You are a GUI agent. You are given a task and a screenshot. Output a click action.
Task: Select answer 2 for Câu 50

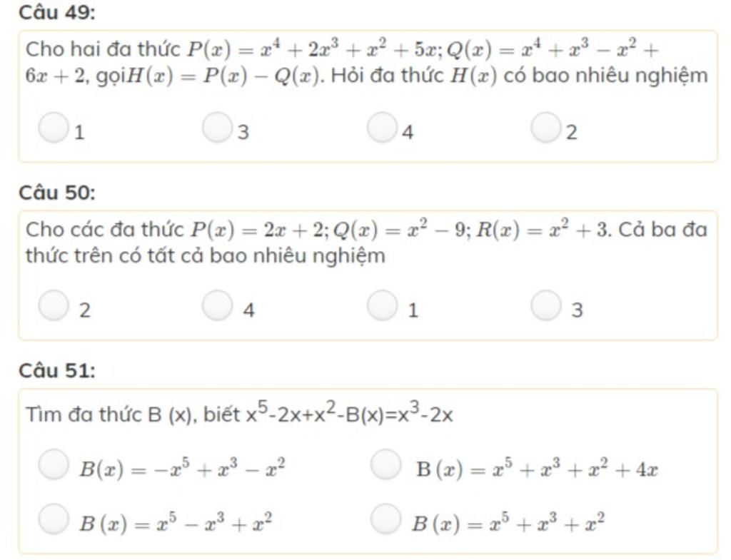tap(53, 306)
